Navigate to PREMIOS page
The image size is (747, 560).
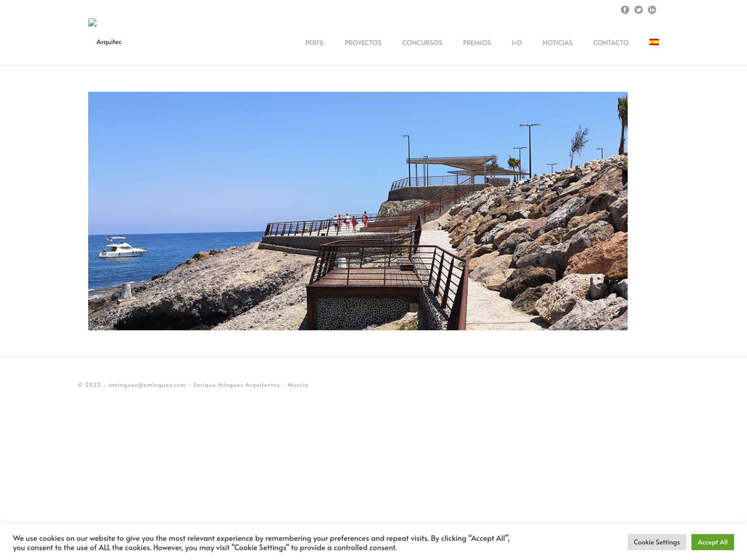(x=477, y=43)
